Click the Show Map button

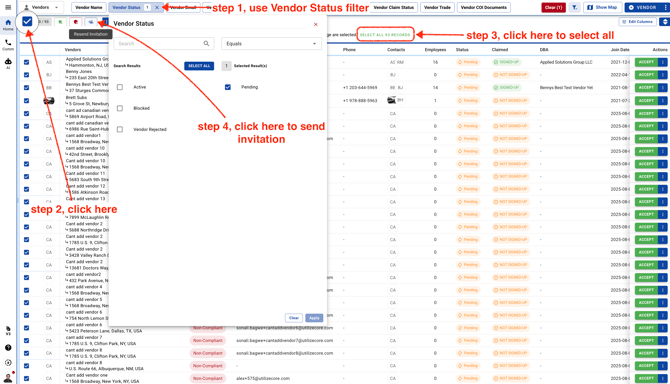coord(602,7)
